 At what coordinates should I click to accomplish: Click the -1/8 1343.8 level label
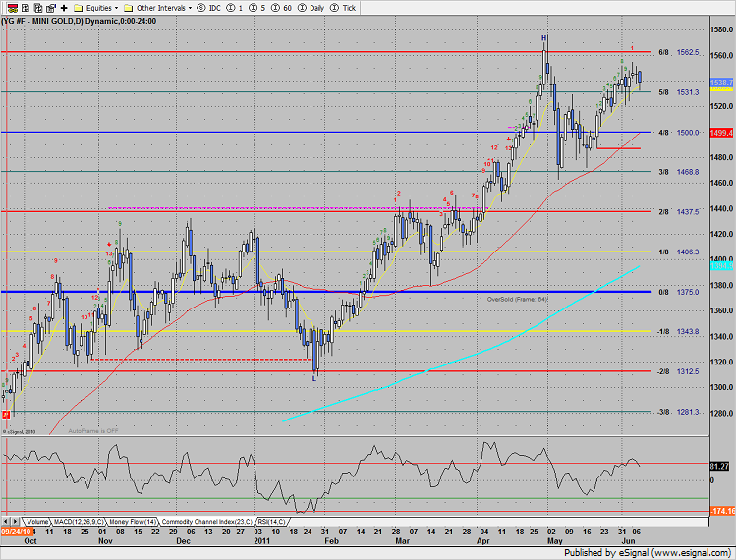pyautogui.click(x=678, y=331)
